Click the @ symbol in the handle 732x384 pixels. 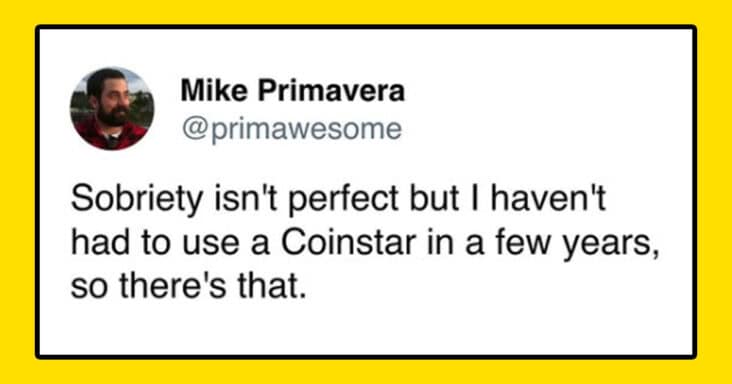193,130
